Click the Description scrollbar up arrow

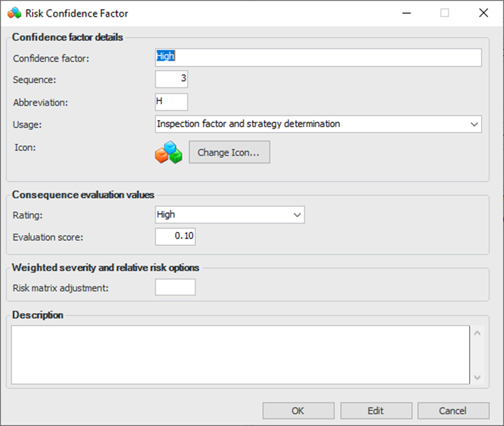tap(477, 332)
